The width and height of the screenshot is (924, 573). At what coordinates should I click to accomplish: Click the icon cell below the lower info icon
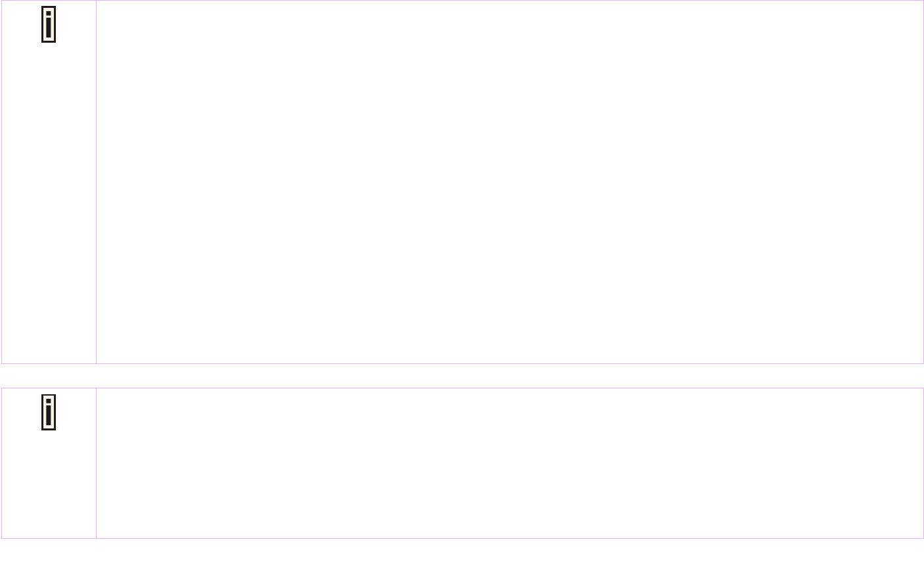click(x=49, y=484)
